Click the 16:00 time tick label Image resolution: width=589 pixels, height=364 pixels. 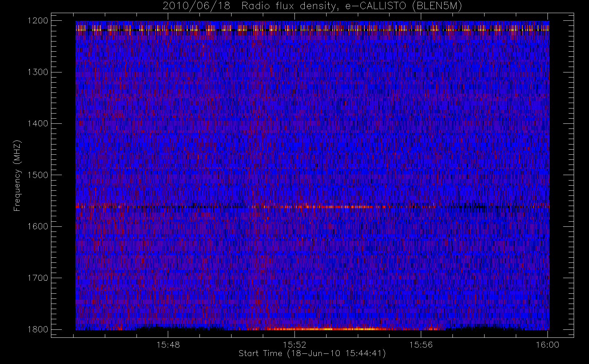[x=548, y=345]
